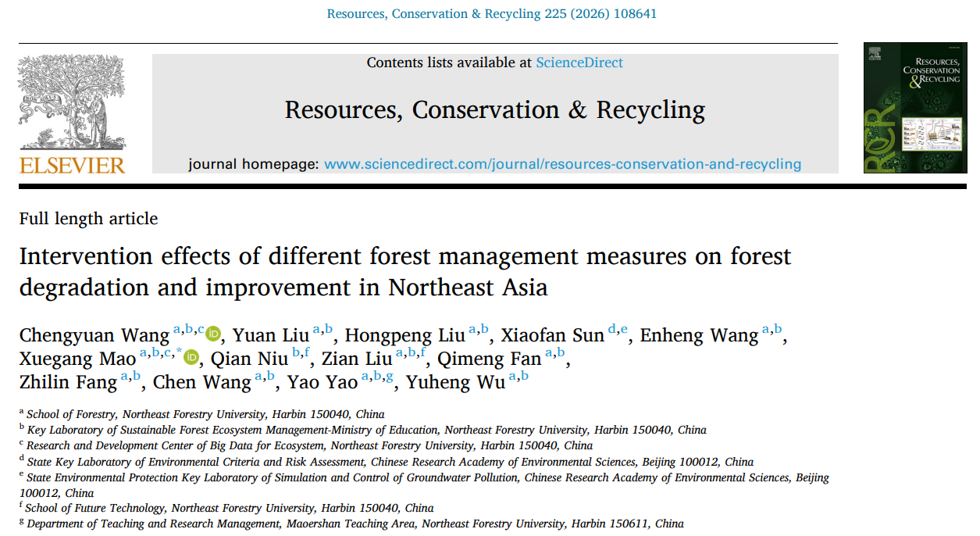Click the ELSEVIER wordmark text
980x536 pixels.
[72, 165]
